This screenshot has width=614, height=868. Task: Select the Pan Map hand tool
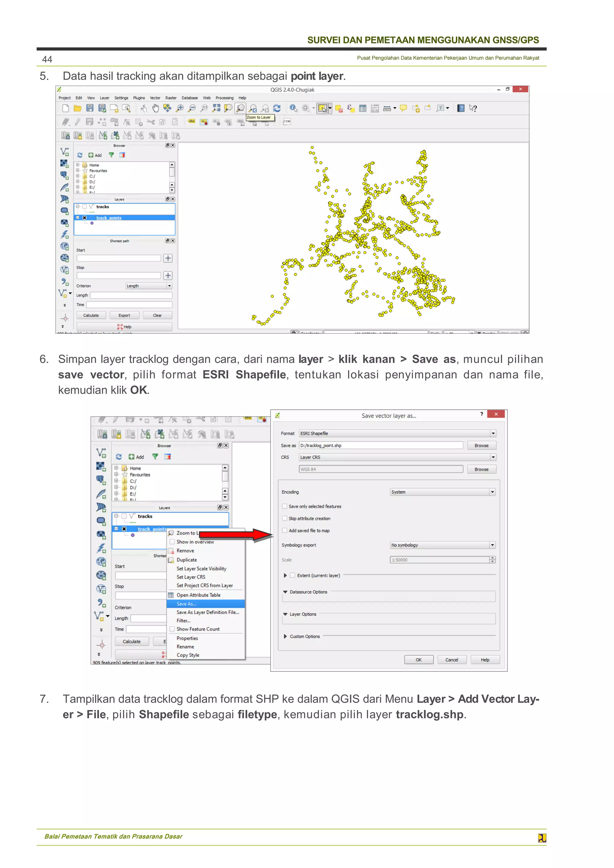(x=155, y=108)
